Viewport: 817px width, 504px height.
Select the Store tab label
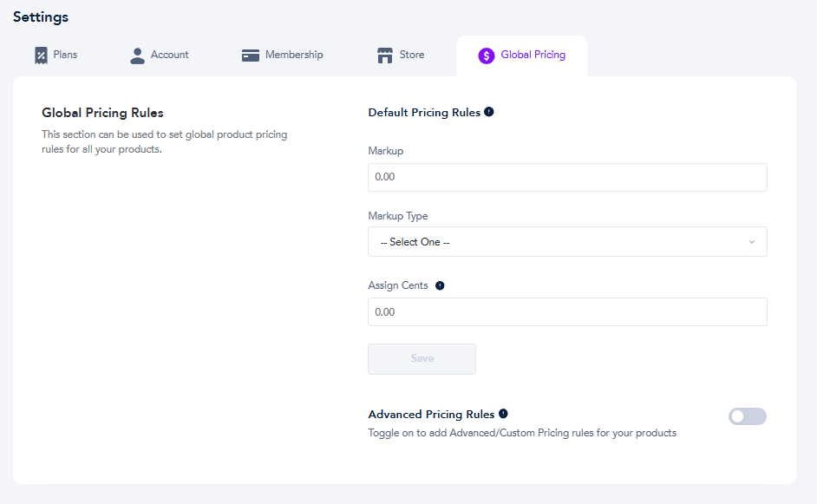click(x=412, y=55)
